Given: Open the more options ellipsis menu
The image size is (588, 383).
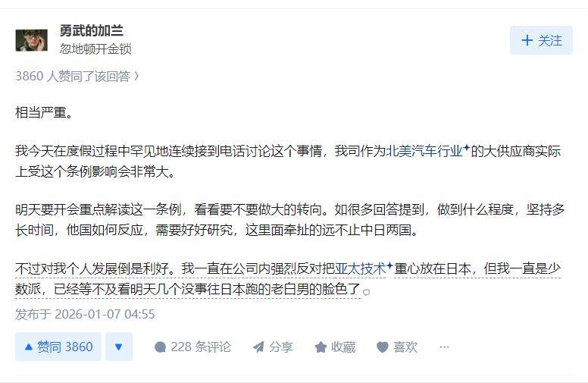Looking at the screenshot, I should tap(444, 347).
